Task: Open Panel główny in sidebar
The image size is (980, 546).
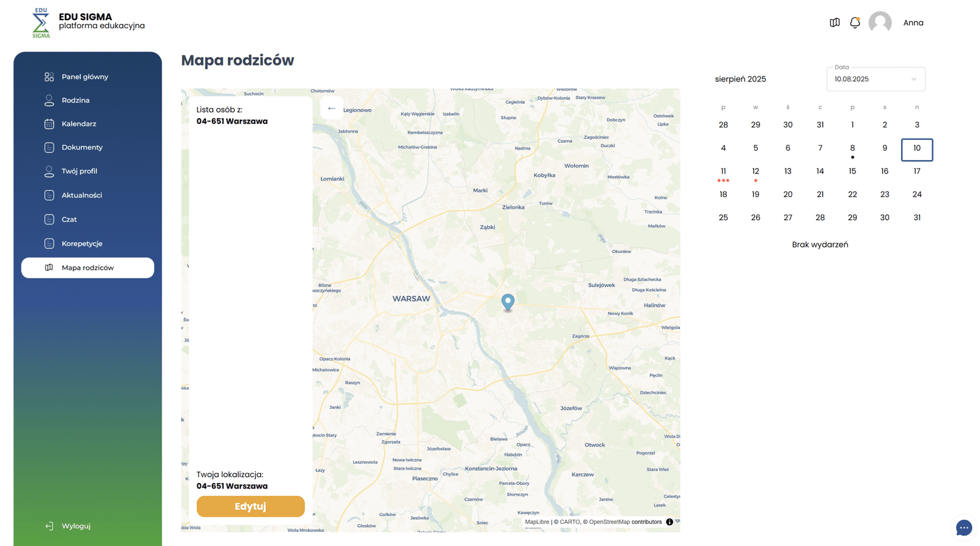Action: (85, 77)
